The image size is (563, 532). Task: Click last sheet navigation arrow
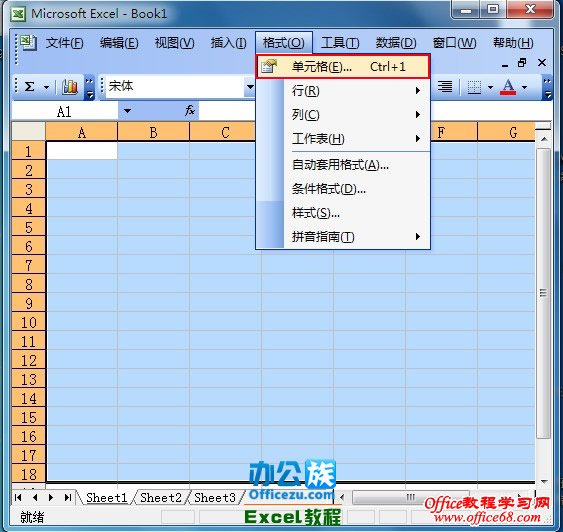click(x=68, y=497)
